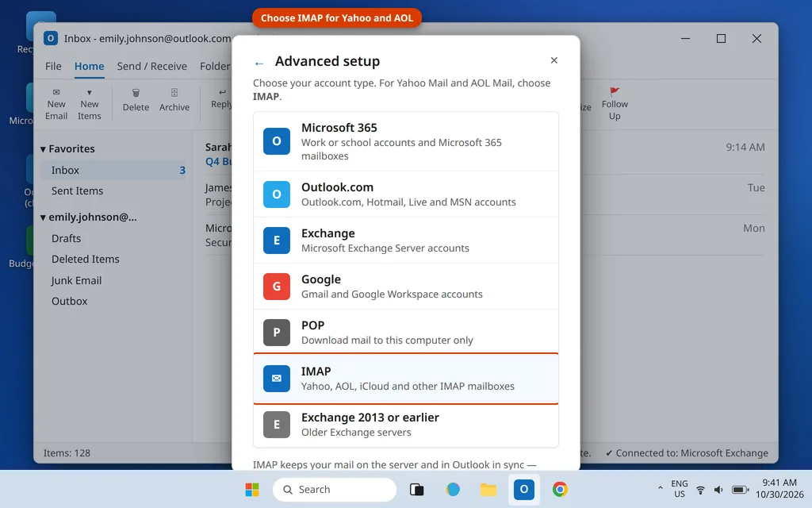
Task: Open Task View from the taskbar
Action: [x=417, y=489]
